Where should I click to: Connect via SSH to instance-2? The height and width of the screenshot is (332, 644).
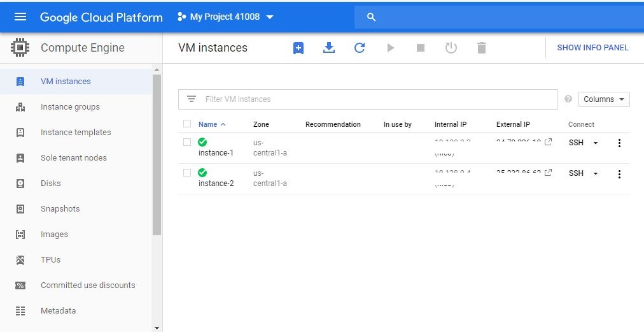(x=577, y=173)
